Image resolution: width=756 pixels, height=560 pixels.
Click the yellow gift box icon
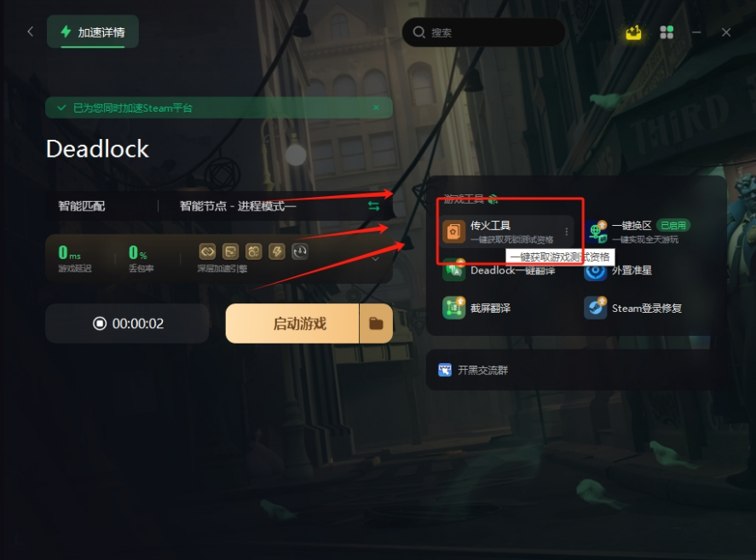(x=633, y=32)
